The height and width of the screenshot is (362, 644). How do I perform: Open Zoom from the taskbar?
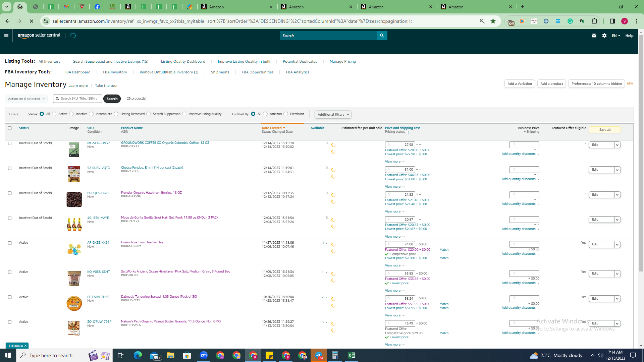pos(204,355)
